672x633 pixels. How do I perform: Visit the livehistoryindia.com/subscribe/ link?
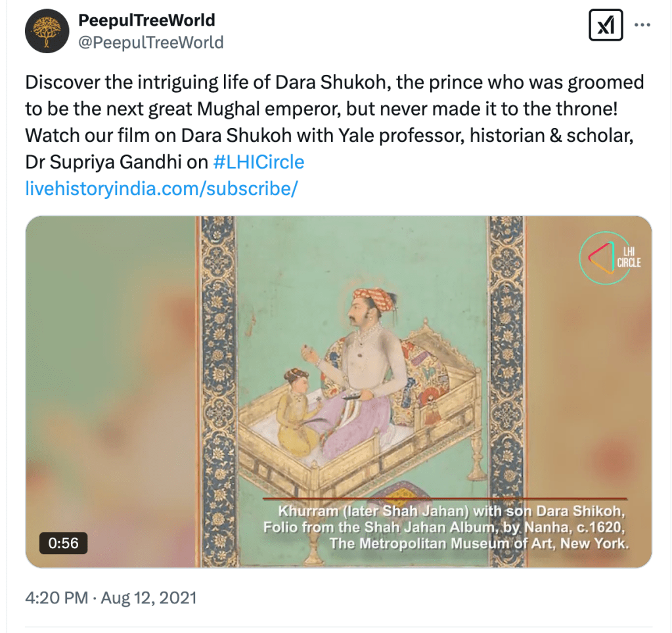click(x=162, y=188)
